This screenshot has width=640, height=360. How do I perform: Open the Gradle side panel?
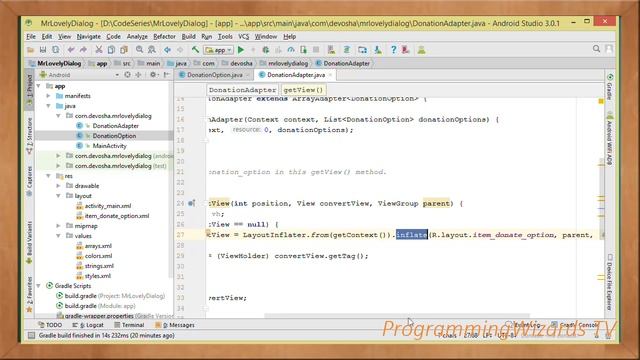click(609, 87)
